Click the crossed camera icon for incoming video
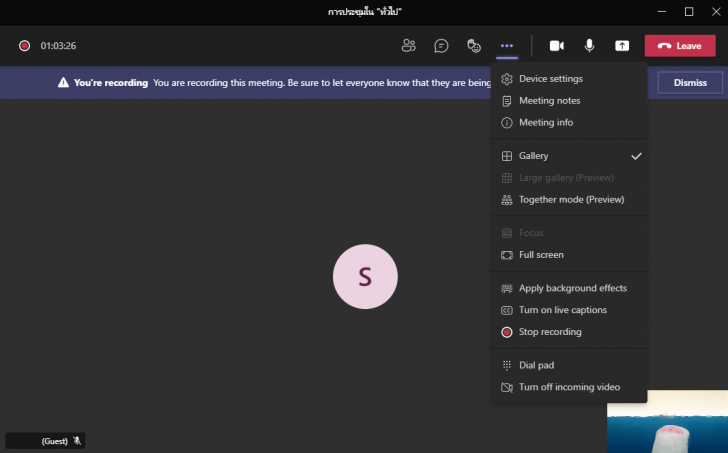 (x=507, y=387)
